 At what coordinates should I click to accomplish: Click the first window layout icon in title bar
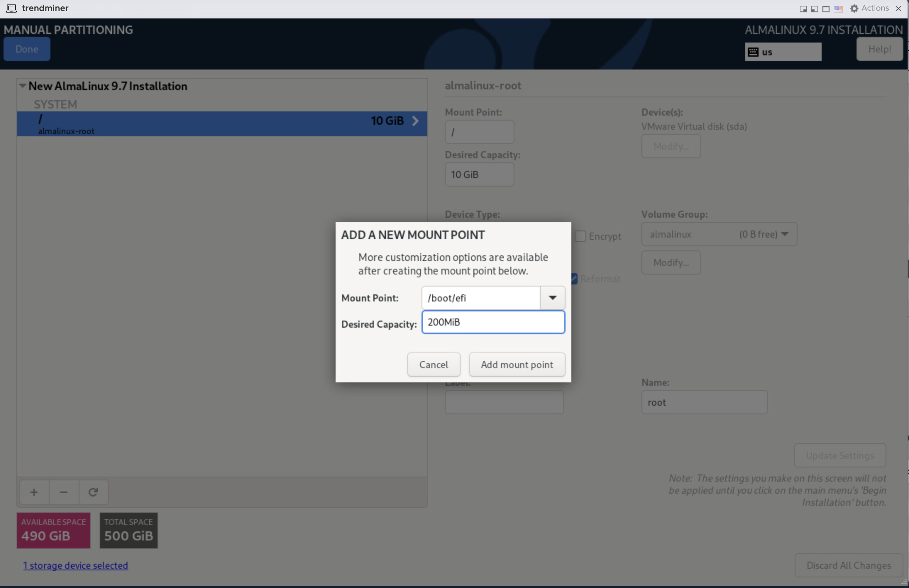(803, 9)
